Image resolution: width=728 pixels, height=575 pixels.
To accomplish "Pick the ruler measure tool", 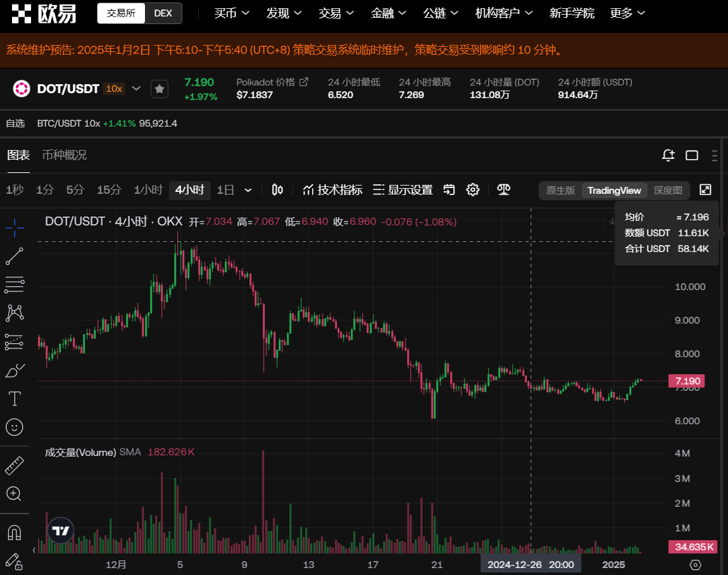I will [x=15, y=465].
